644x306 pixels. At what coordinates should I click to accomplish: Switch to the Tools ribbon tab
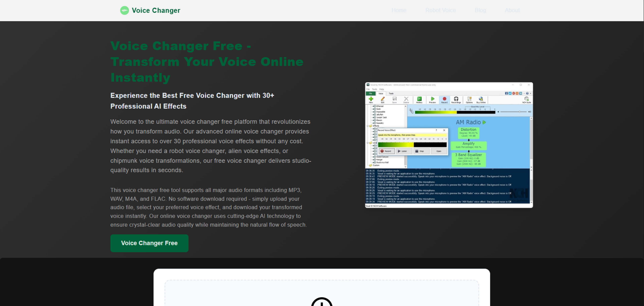click(x=391, y=93)
